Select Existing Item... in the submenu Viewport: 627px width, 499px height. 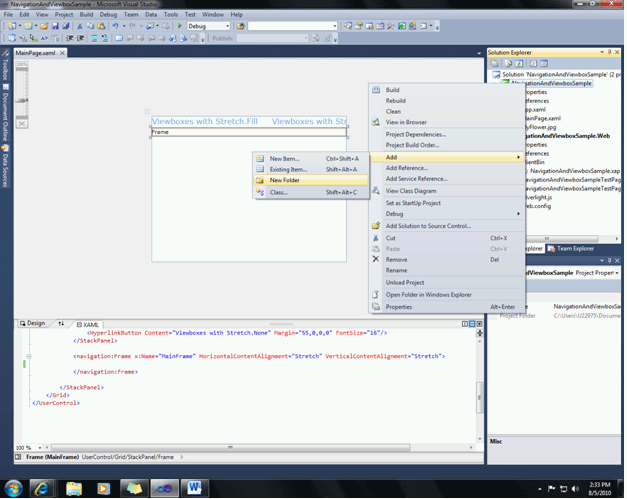[288, 170]
